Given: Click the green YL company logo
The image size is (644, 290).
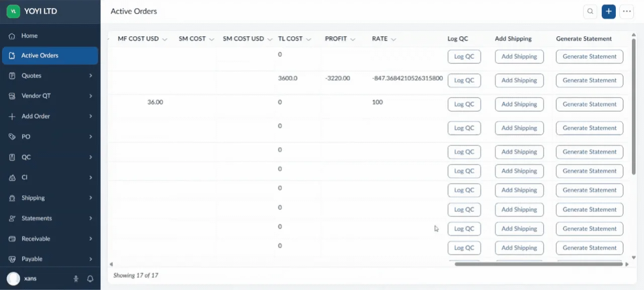Looking at the screenshot, I should pos(13,11).
